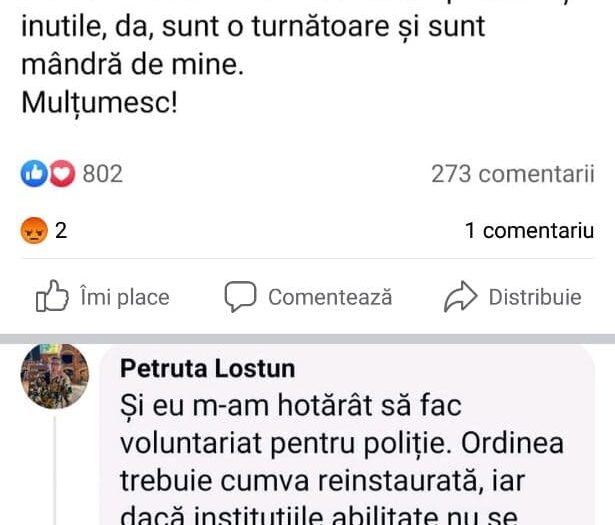Tap the post line "mândră de mine."
Screen dimensions: 615x525
tap(131, 65)
